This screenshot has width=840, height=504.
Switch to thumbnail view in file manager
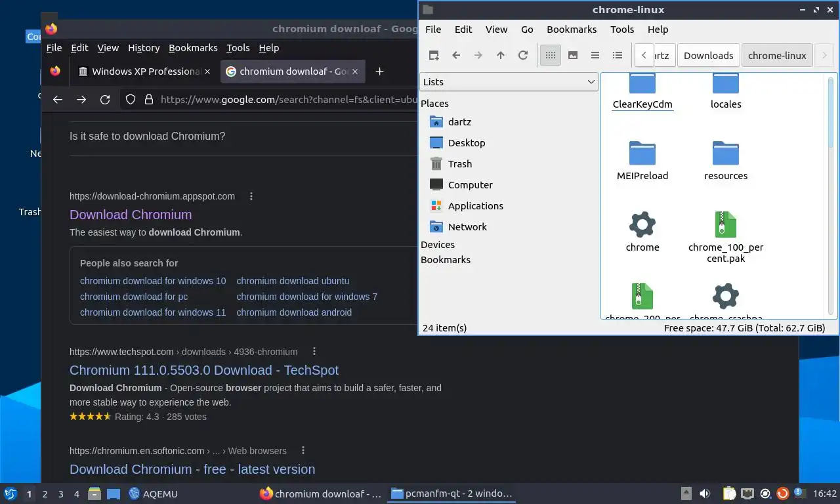coord(573,55)
